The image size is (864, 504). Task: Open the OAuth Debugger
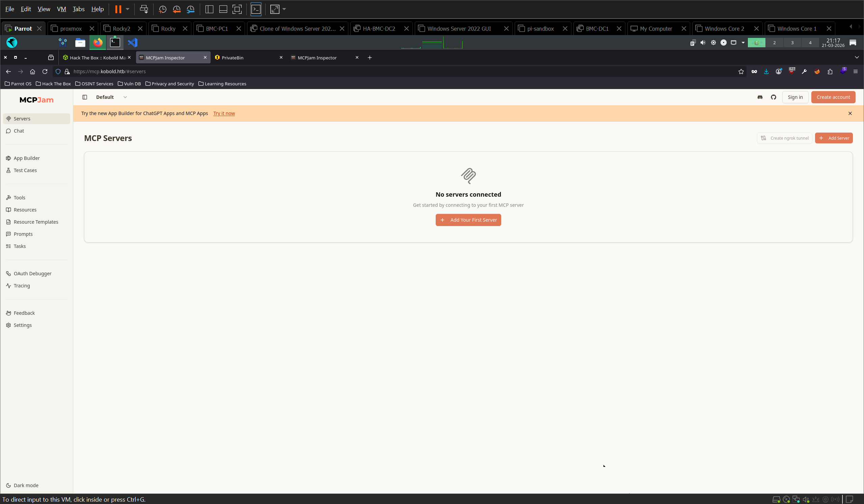[x=36, y=273]
